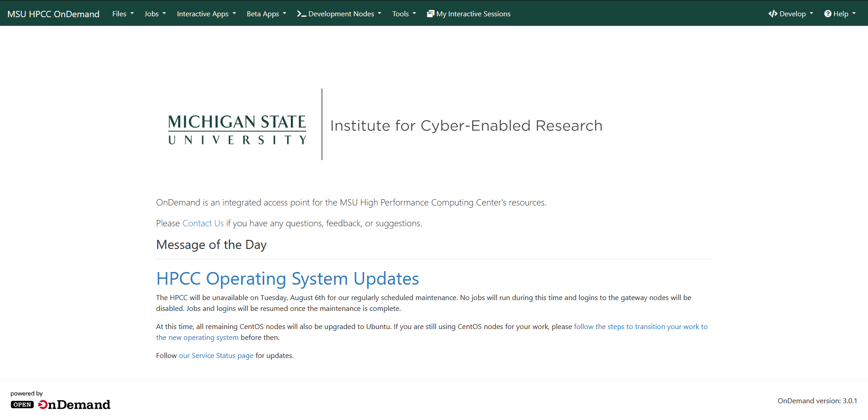Viewport: 868px width, 420px height.
Task: Expand the Help dropdown caret
Action: click(x=854, y=14)
